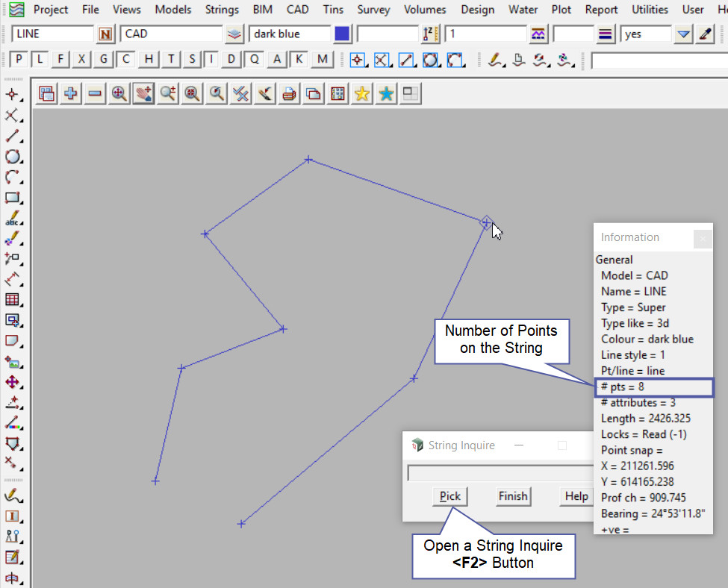This screenshot has height=588, width=728.
Task: Toggle the 'L' snap button
Action: [x=40, y=60]
